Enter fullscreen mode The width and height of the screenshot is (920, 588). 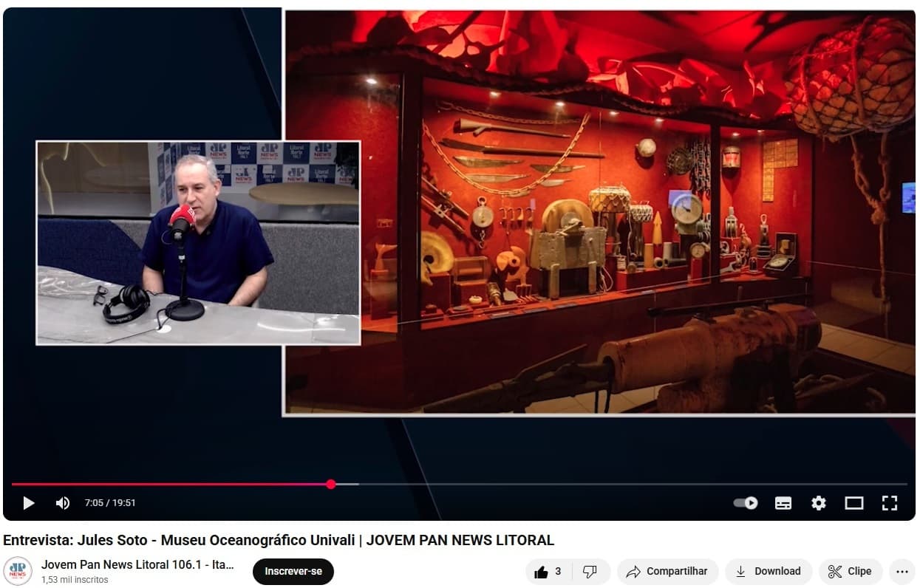(889, 502)
